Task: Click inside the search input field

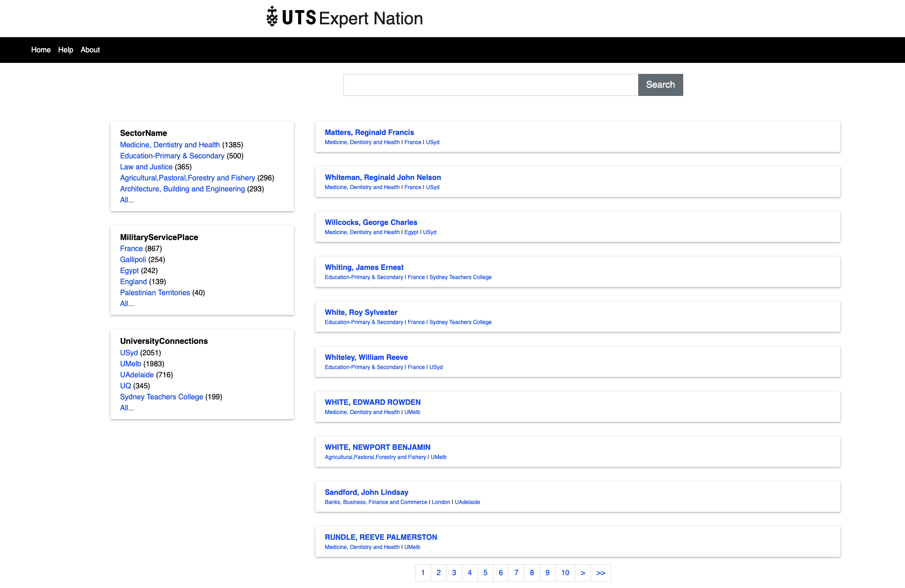Action: (490, 84)
